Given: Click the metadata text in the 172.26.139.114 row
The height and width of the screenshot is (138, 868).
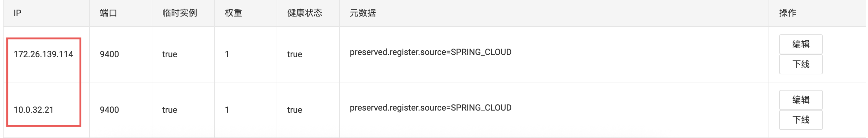Looking at the screenshot, I should point(430,52).
